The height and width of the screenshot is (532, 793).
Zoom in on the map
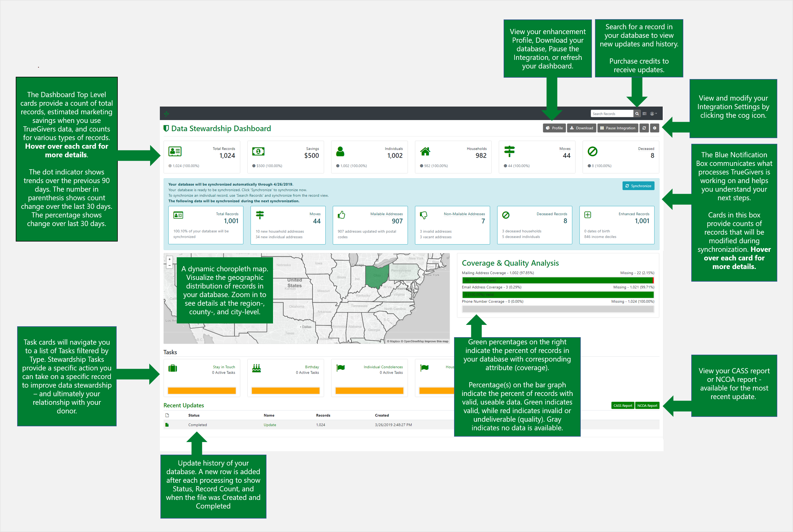tap(170, 259)
